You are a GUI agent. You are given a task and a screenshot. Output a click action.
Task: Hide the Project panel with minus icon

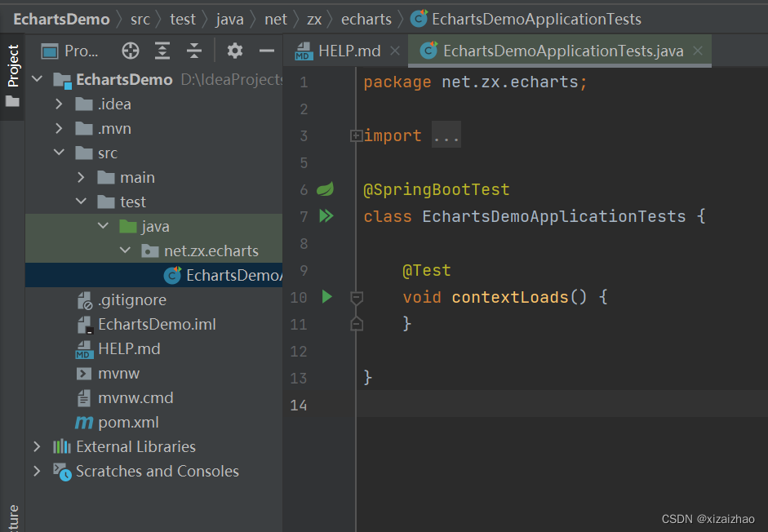coord(266,51)
